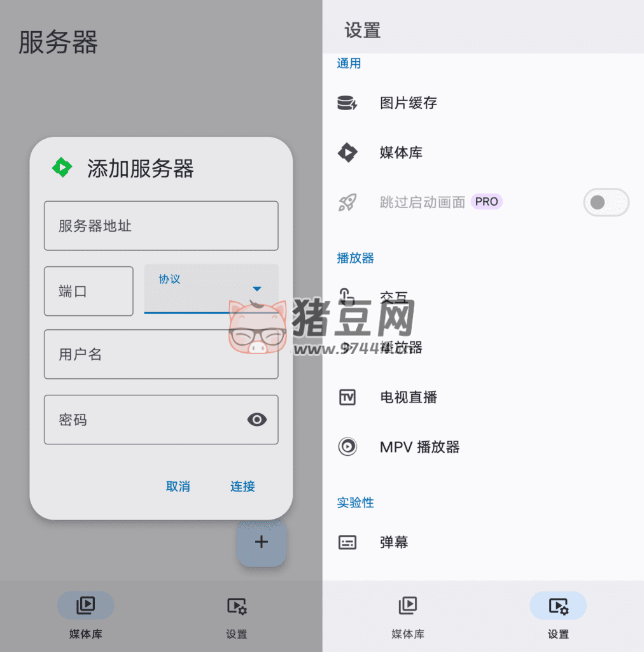Switch to the 媒体库 tab on left screen
This screenshot has height=652, width=644.
point(85,616)
